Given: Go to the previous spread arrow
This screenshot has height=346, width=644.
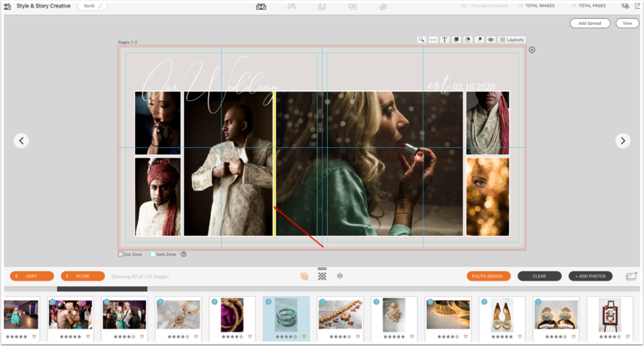Looking at the screenshot, I should (21, 140).
